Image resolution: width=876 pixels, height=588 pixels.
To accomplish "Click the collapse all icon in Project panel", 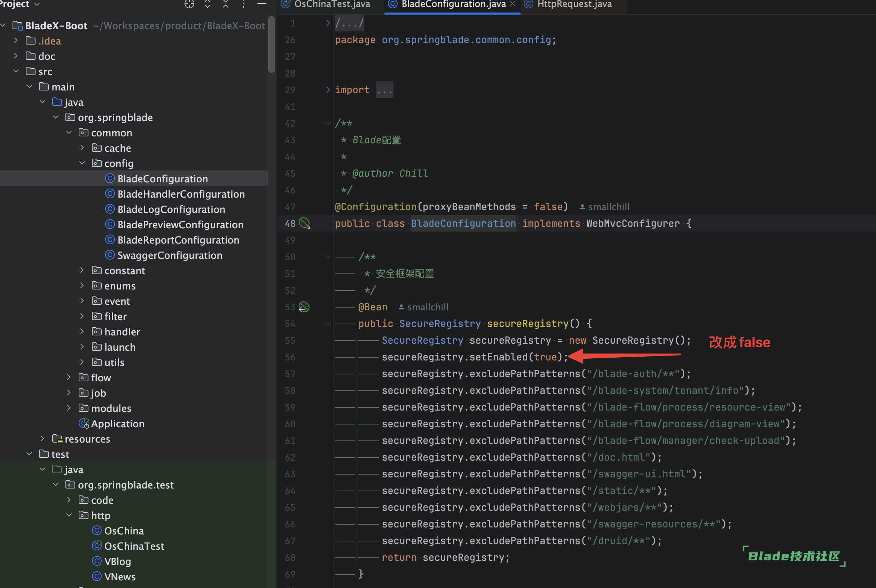I will [226, 4].
